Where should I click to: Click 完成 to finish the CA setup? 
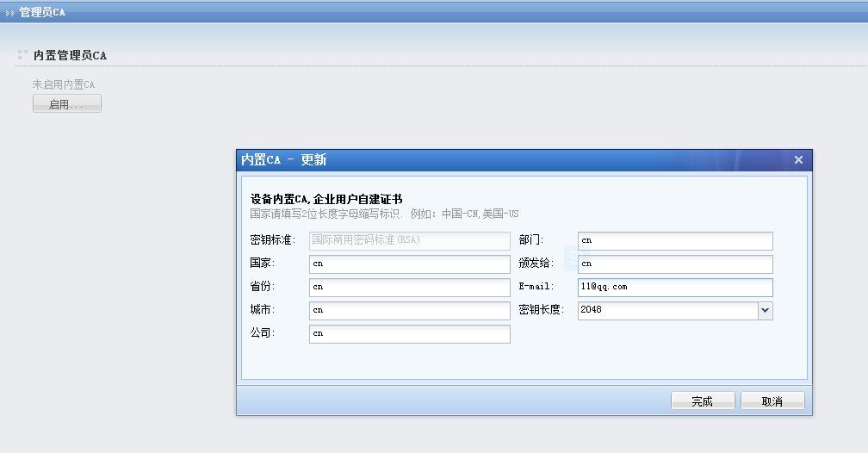[703, 401]
